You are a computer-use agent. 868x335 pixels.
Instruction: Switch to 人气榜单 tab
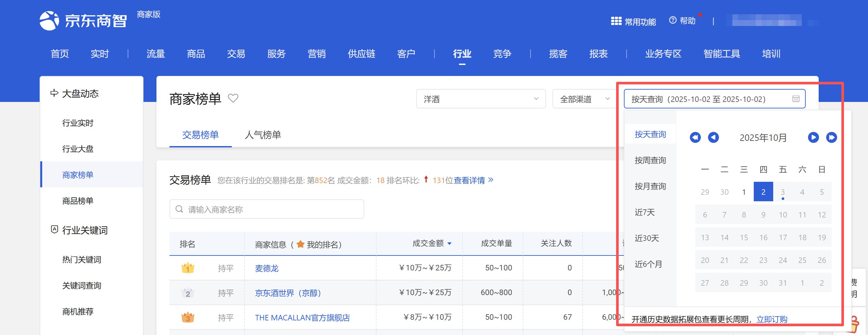point(263,135)
